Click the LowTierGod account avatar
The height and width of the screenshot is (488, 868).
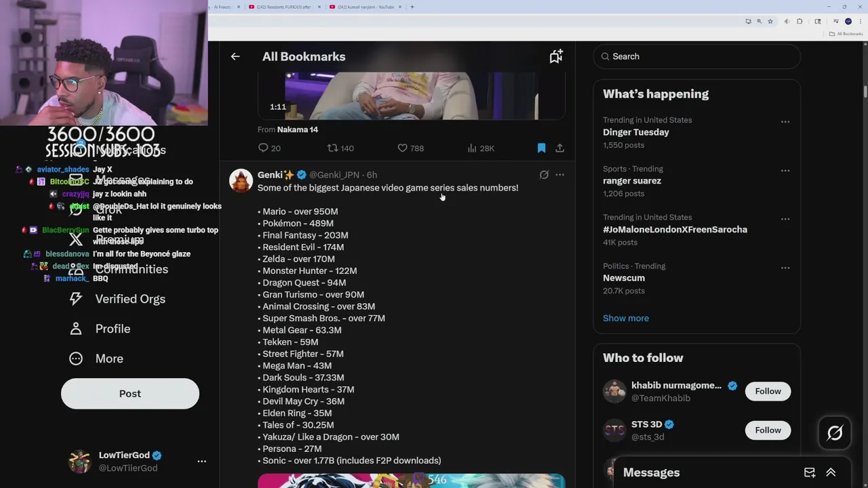(80, 461)
